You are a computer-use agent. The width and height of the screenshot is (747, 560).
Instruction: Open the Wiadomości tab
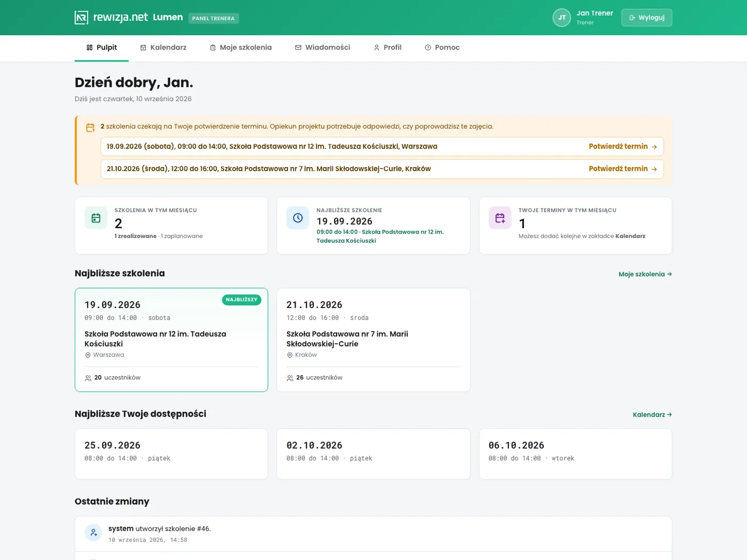click(x=323, y=47)
